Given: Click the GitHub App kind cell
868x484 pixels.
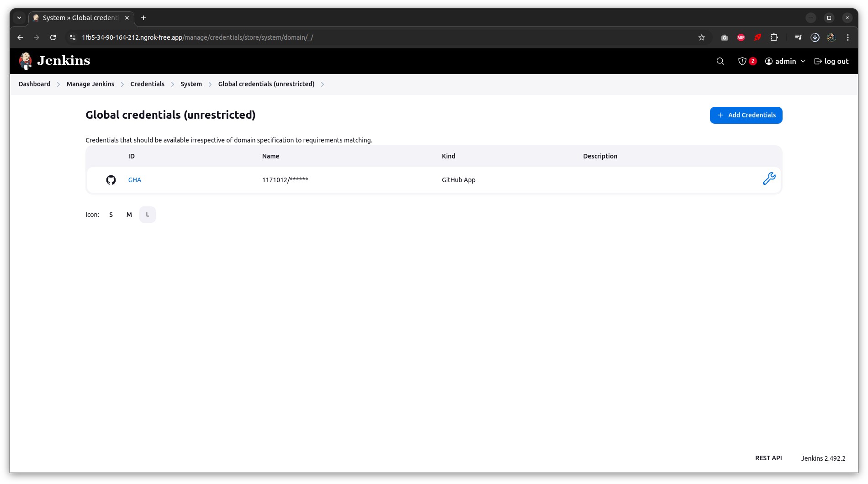Looking at the screenshot, I should click(x=459, y=180).
